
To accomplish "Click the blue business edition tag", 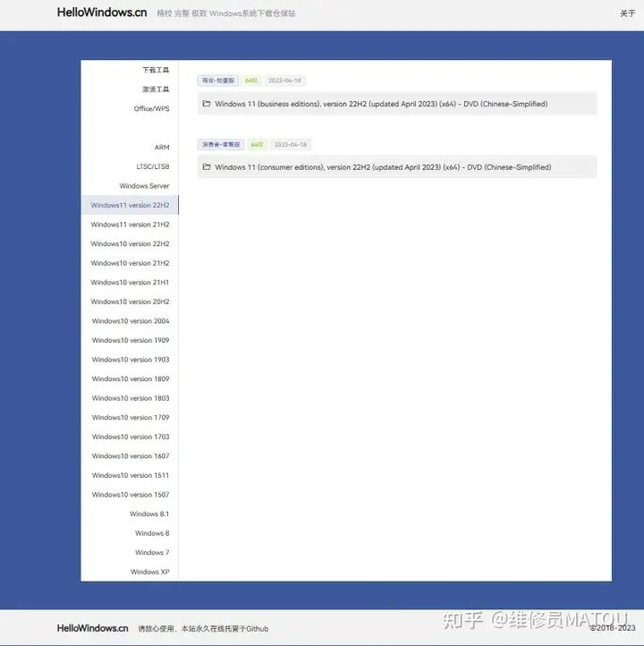I will point(218,81).
